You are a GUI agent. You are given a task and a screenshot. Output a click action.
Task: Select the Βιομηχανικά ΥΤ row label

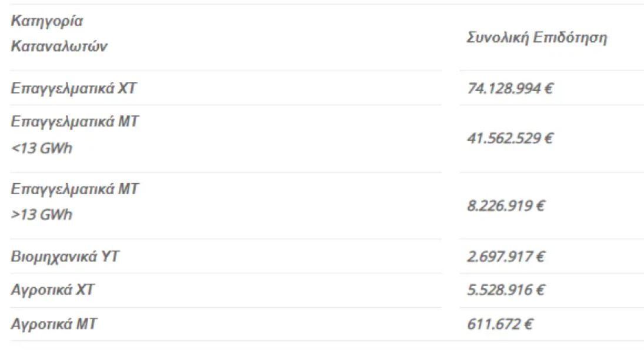65,257
